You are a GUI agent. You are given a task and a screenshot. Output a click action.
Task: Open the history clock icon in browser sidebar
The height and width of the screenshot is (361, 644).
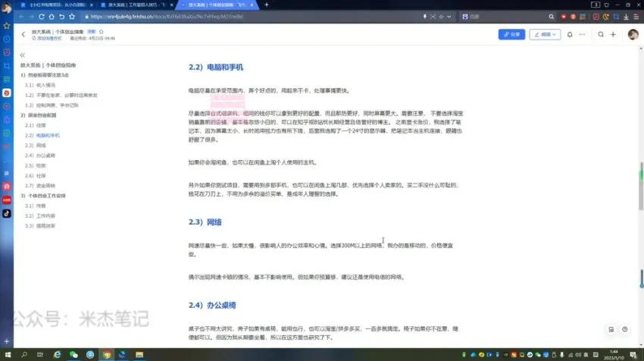tap(7, 39)
